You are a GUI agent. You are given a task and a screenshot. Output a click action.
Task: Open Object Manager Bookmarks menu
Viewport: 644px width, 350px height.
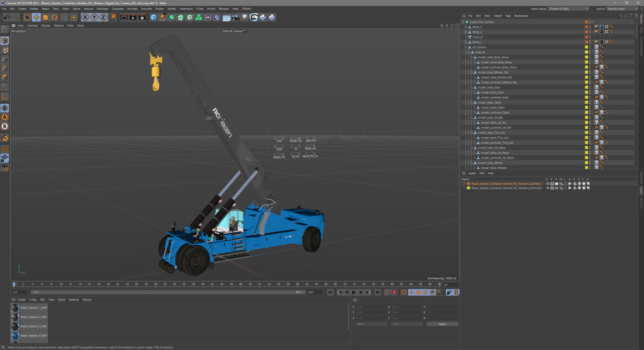(x=521, y=16)
